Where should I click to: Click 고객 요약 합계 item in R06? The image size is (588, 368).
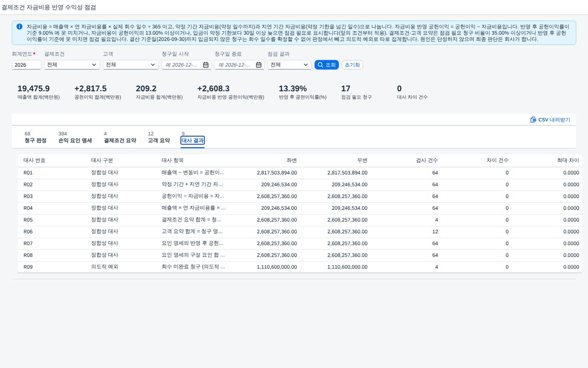pos(193,231)
